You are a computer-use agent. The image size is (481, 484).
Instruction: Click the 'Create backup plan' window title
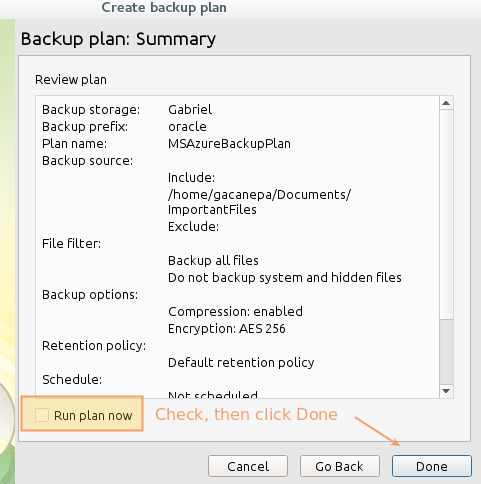[x=164, y=7]
